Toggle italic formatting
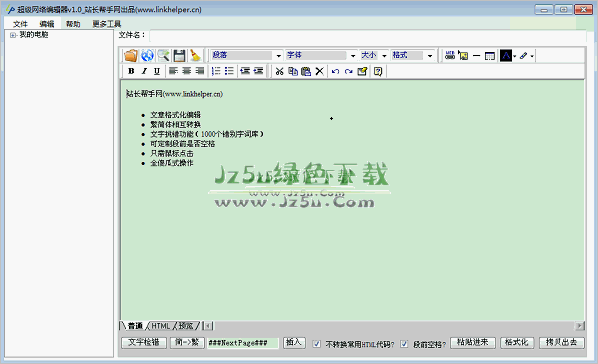 [x=144, y=71]
